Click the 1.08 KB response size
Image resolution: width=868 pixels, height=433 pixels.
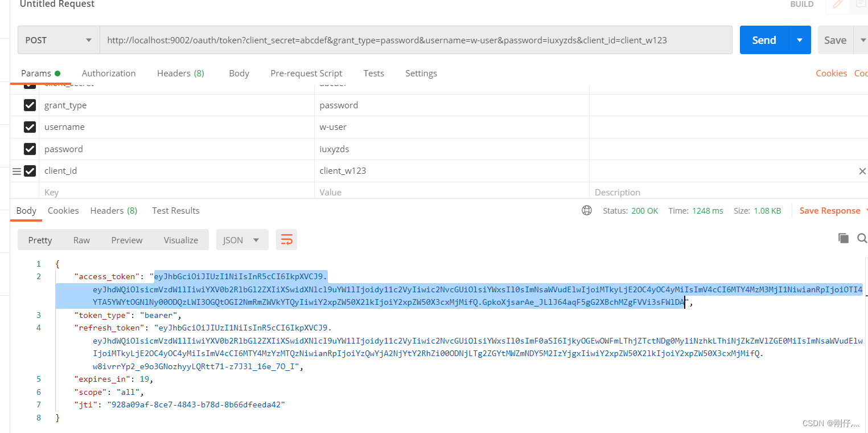pos(767,211)
